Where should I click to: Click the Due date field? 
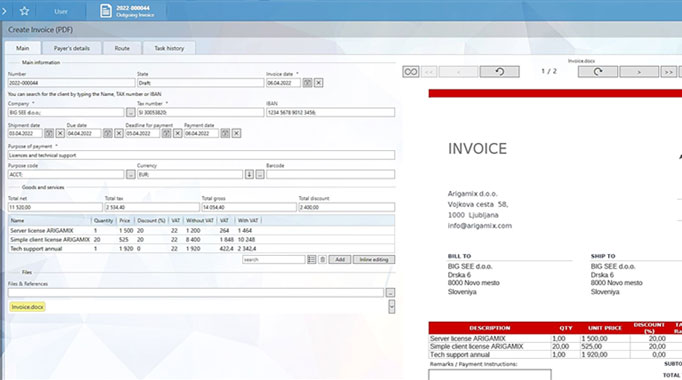[84, 133]
